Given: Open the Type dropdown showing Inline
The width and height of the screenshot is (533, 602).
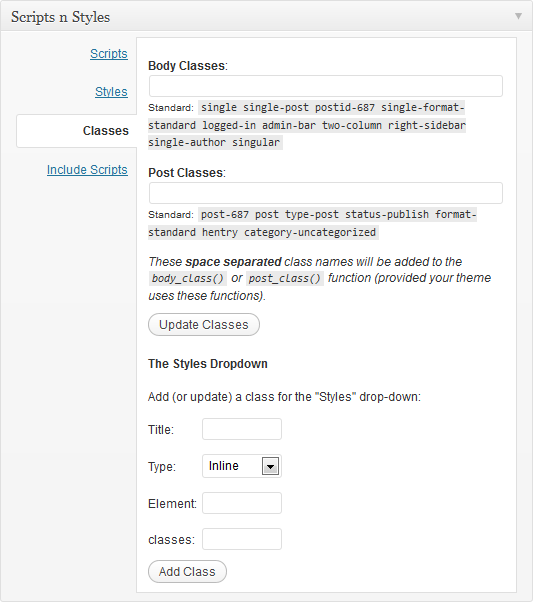Looking at the screenshot, I should pos(242,466).
